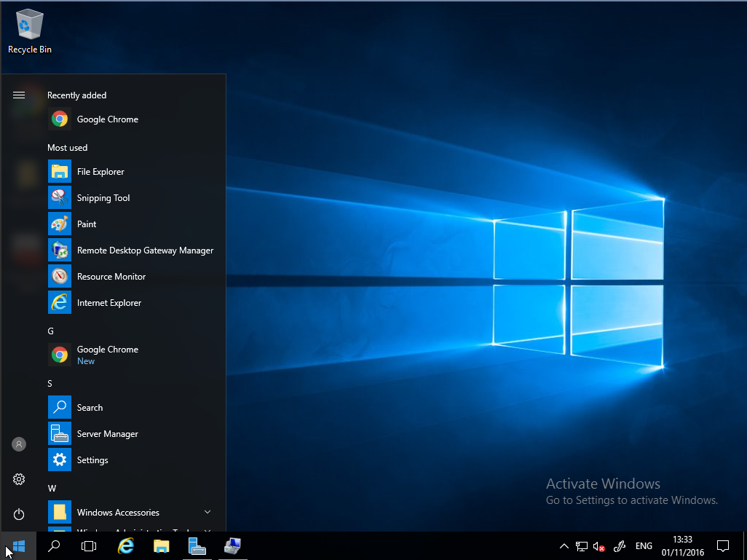Jump via the 'G' letter header
The image size is (747, 560).
pos(50,331)
